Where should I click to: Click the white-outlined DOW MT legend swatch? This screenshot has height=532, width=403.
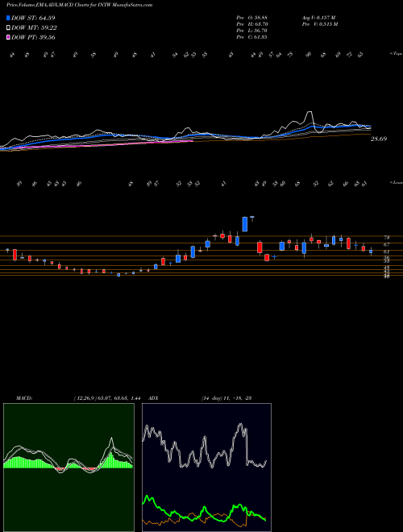tap(9, 28)
